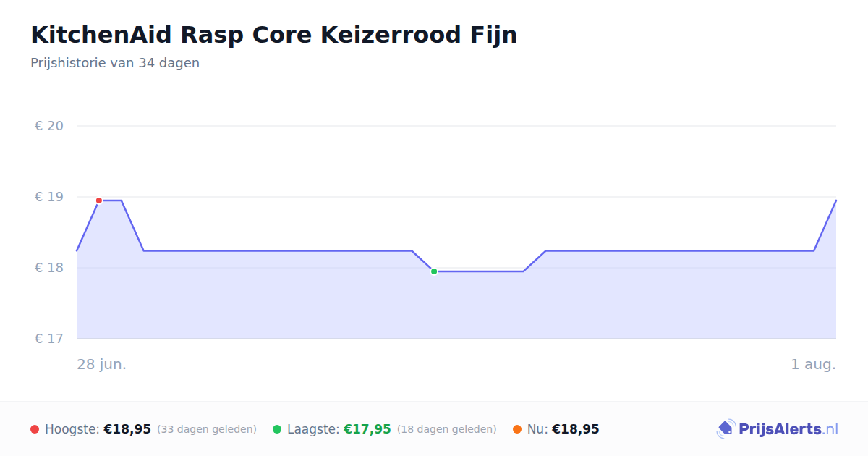Click the red Hoogste legend dot
Screen dimensions: 868x456
pos(35,429)
